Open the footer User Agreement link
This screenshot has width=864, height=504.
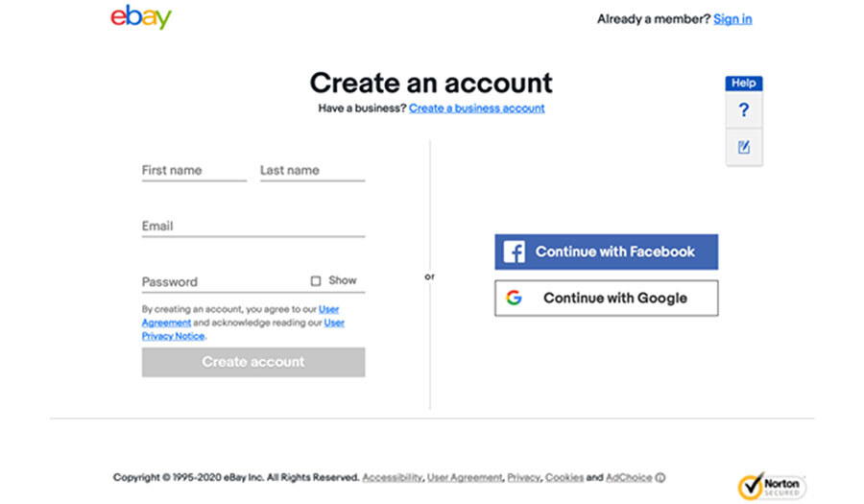point(465,477)
